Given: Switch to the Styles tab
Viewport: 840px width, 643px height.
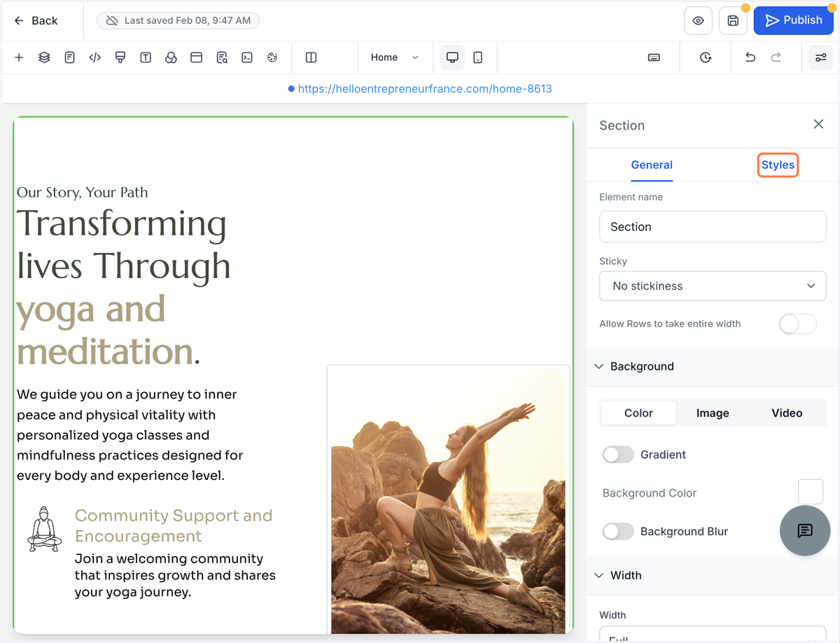Looking at the screenshot, I should tap(778, 165).
